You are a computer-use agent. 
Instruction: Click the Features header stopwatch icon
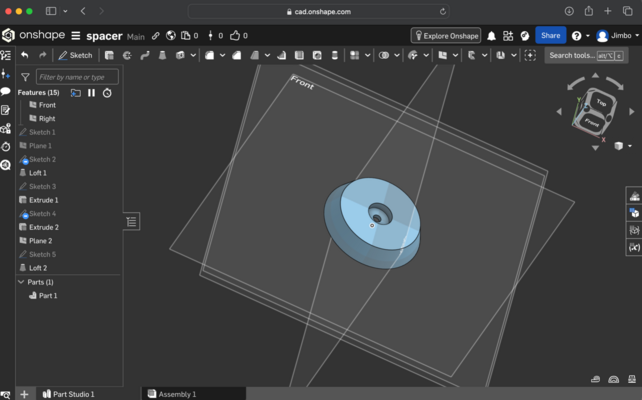pos(107,93)
